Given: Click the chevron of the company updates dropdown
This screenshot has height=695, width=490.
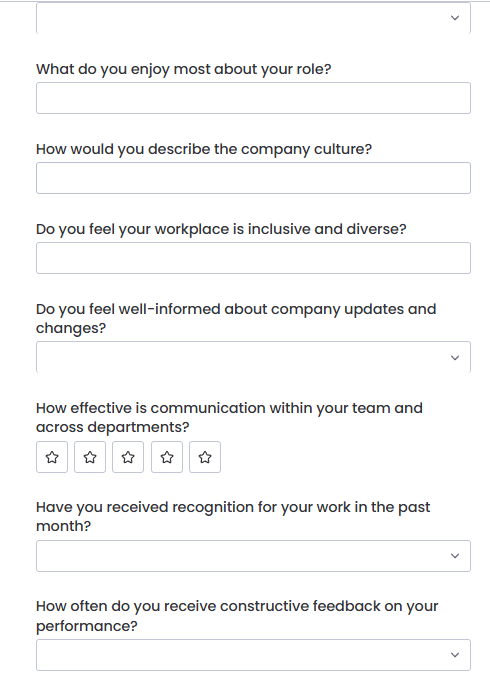Looking at the screenshot, I should coord(455,358).
